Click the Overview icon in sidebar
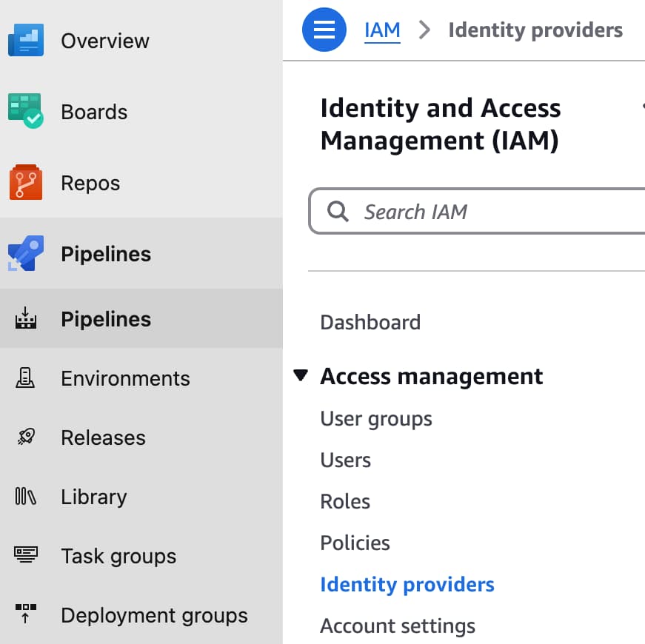The height and width of the screenshot is (644, 645). [26, 40]
